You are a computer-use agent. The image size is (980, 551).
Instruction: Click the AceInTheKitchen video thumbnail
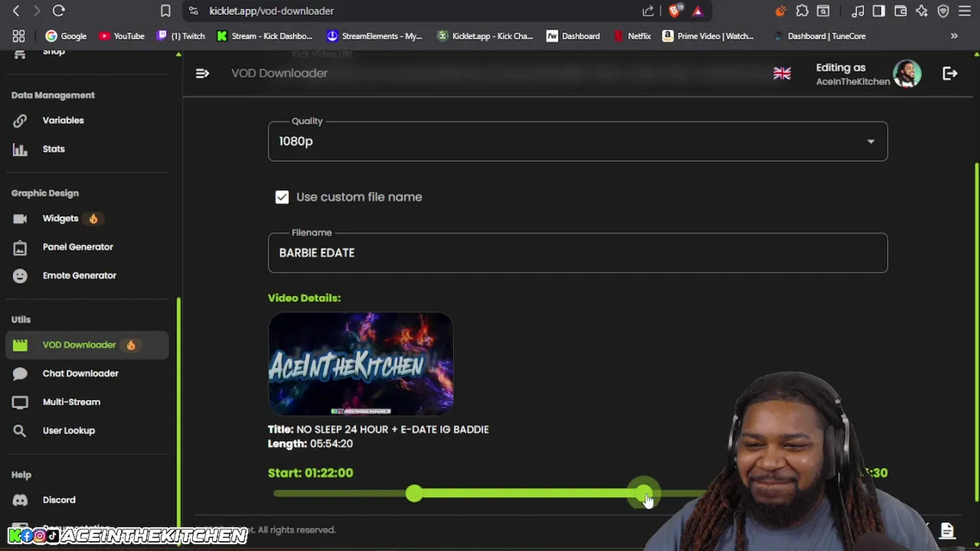[361, 364]
